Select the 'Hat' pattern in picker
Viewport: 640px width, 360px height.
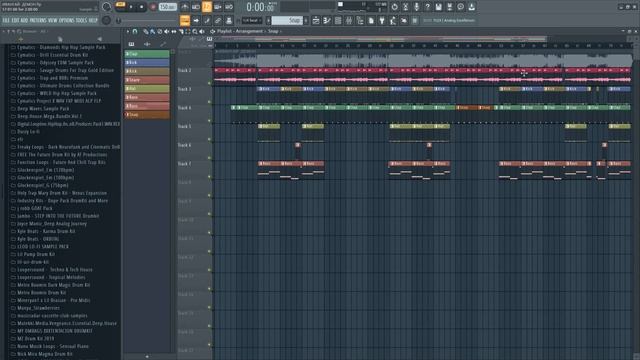point(147,89)
